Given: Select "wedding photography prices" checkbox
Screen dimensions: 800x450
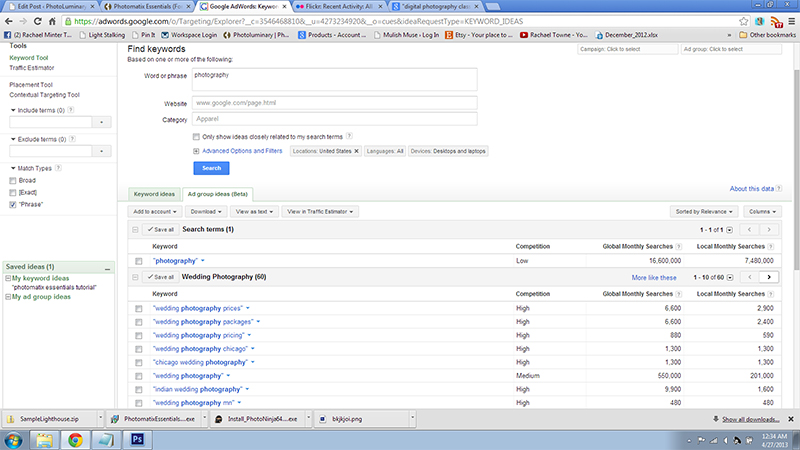Looking at the screenshot, I should [x=139, y=309].
